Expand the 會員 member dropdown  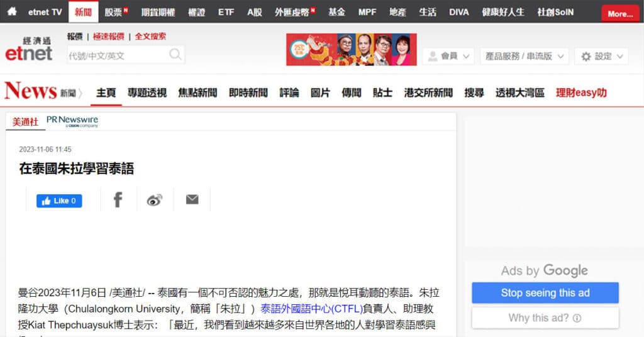[448, 56]
